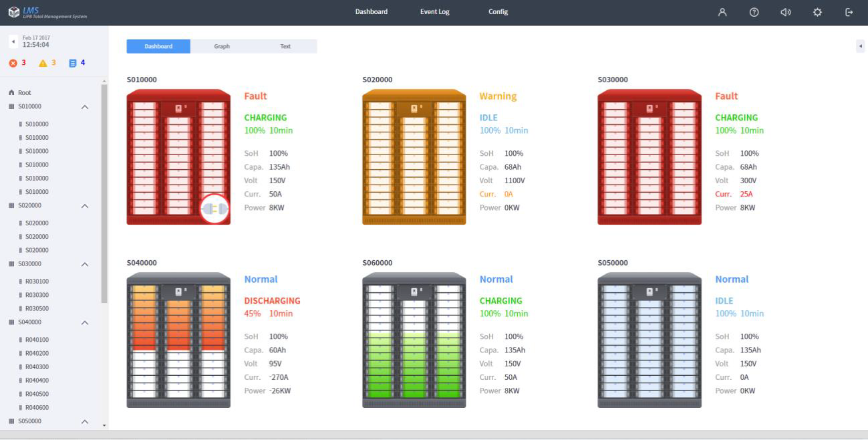Click the sidebar vertical scrollbar
Image resolution: width=868 pixels, height=440 pixels.
[x=104, y=194]
